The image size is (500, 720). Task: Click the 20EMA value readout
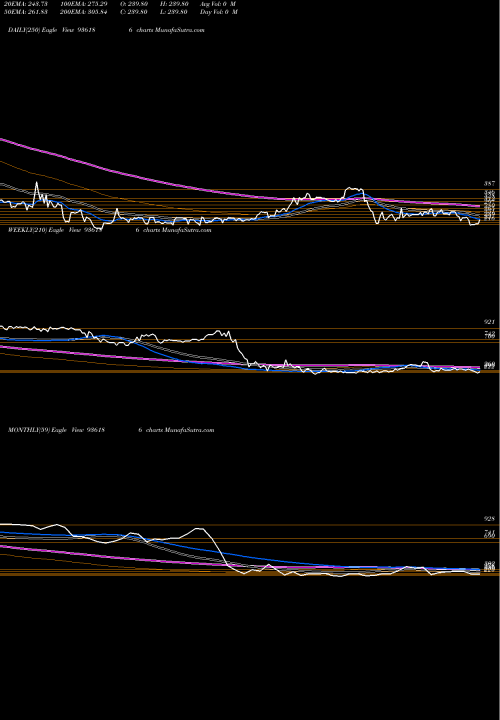point(25,4)
